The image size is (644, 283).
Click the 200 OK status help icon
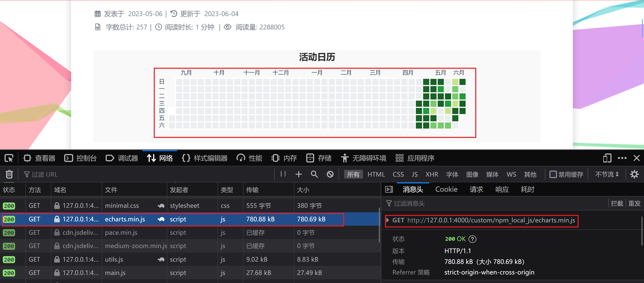point(473,239)
